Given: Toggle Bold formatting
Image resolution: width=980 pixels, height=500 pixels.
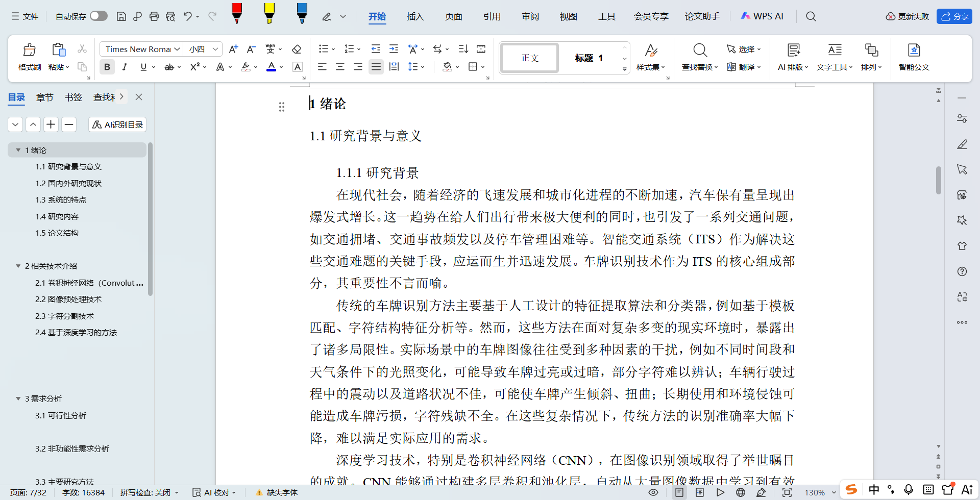Looking at the screenshot, I should [x=107, y=67].
